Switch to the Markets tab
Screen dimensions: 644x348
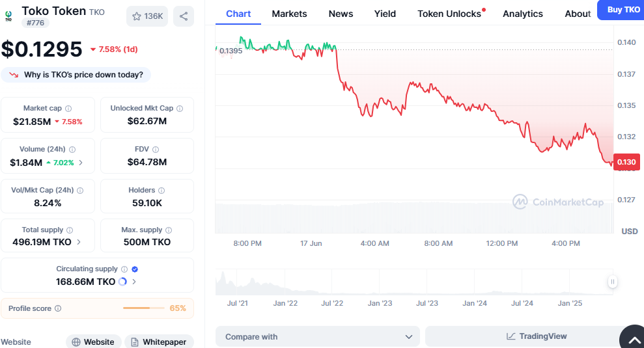click(289, 14)
